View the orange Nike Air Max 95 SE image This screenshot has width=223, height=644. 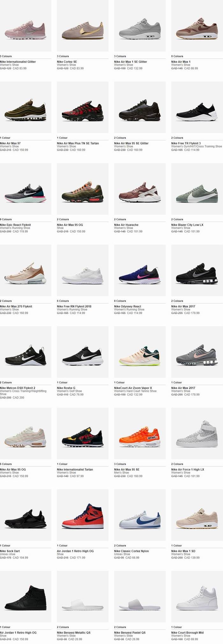pyautogui.click(x=140, y=434)
